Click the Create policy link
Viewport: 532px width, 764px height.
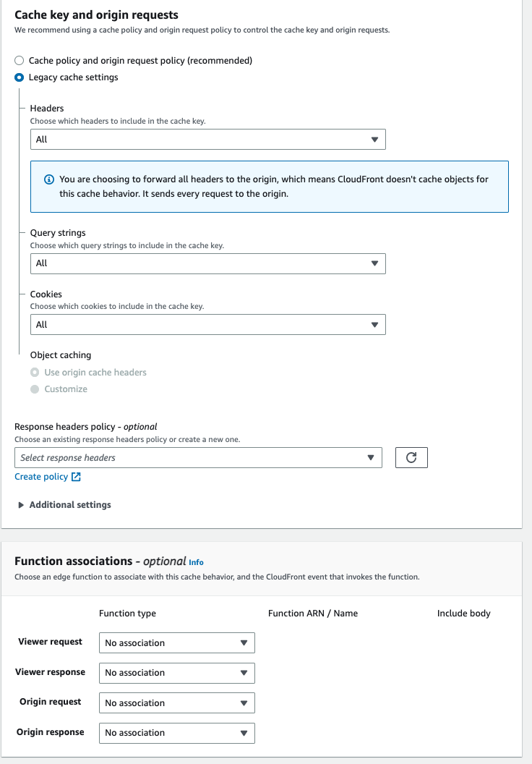click(42, 476)
